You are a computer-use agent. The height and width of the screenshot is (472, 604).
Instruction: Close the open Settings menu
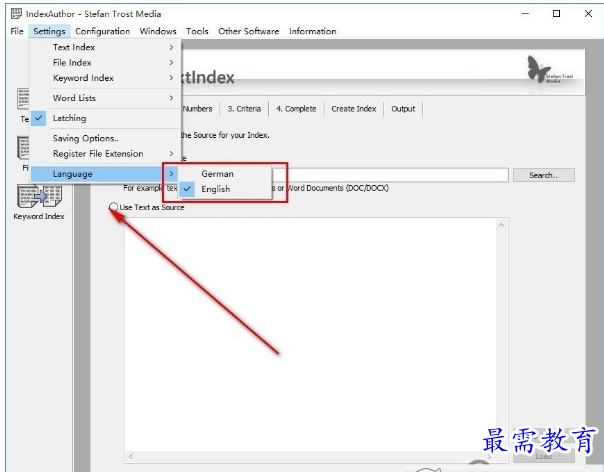click(x=49, y=31)
